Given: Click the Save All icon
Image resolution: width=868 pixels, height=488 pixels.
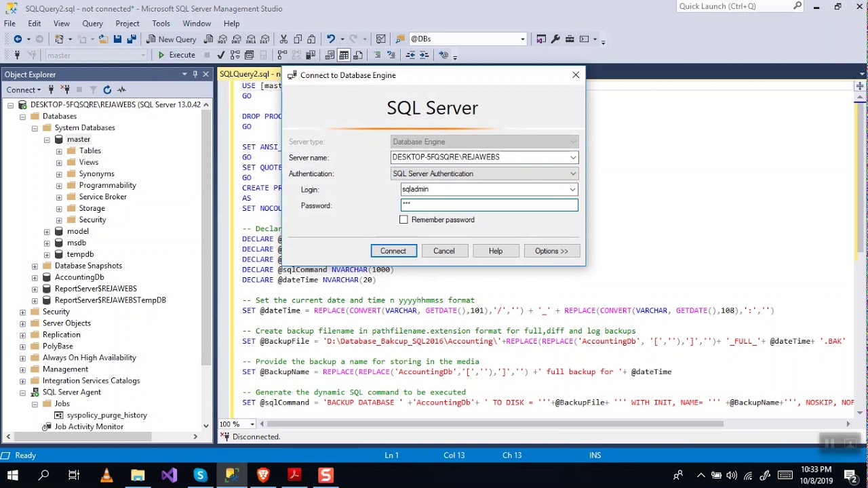Looking at the screenshot, I should click(x=132, y=39).
